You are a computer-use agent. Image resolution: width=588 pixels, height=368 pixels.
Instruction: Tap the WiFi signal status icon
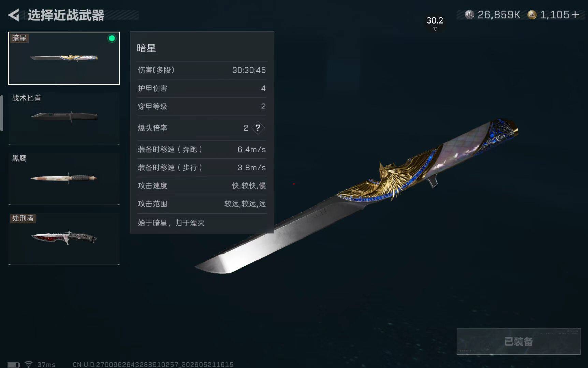coord(29,364)
